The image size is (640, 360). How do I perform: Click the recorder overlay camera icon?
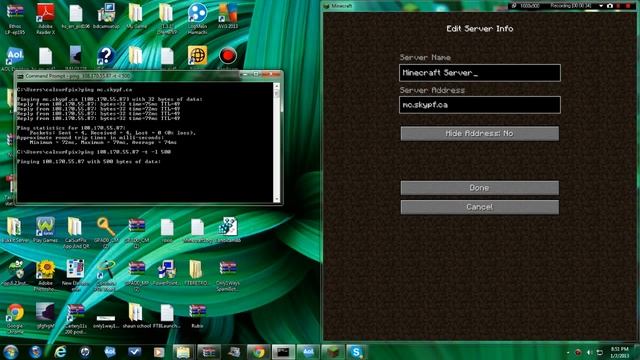tap(609, 6)
